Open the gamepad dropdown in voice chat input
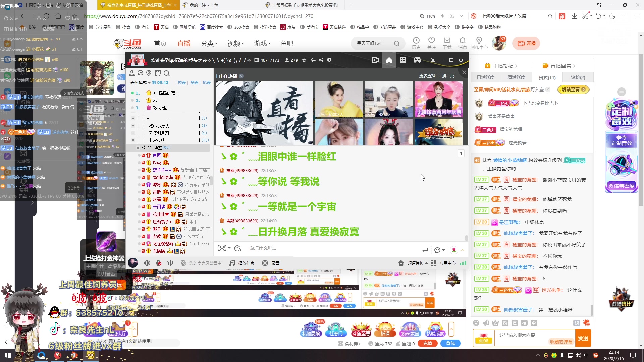This screenshot has width=644, height=362. click(224, 248)
